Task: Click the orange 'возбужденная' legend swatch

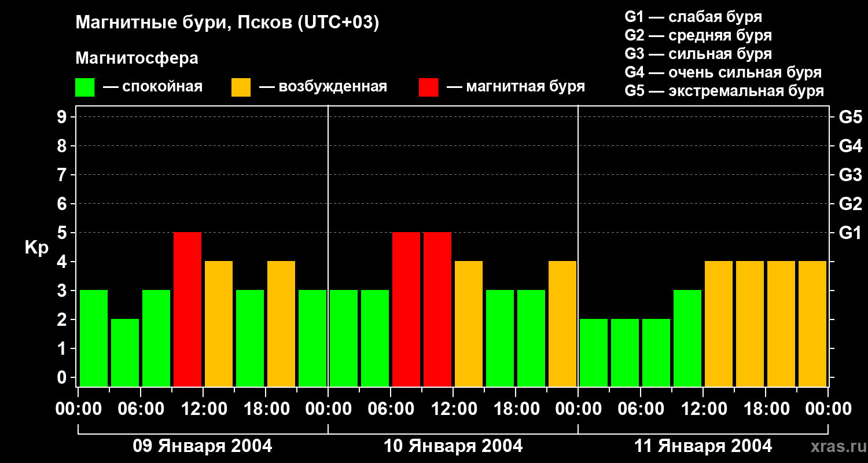Action: click(241, 87)
